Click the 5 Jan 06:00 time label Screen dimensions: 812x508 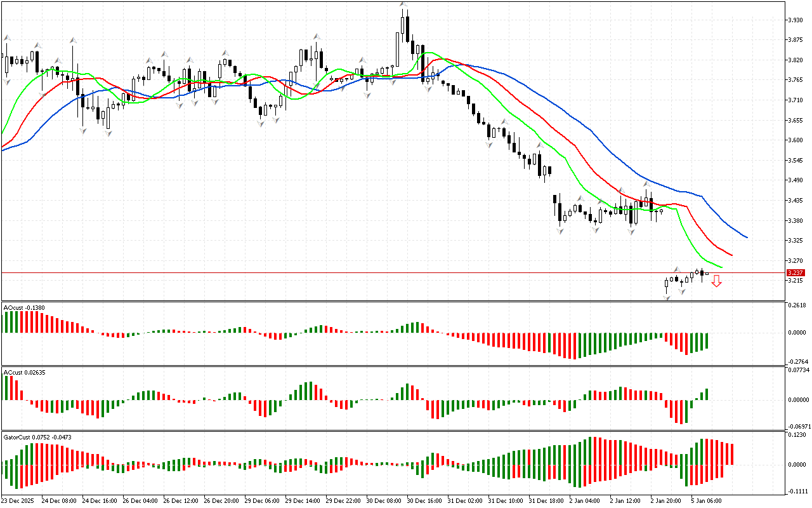[706, 500]
